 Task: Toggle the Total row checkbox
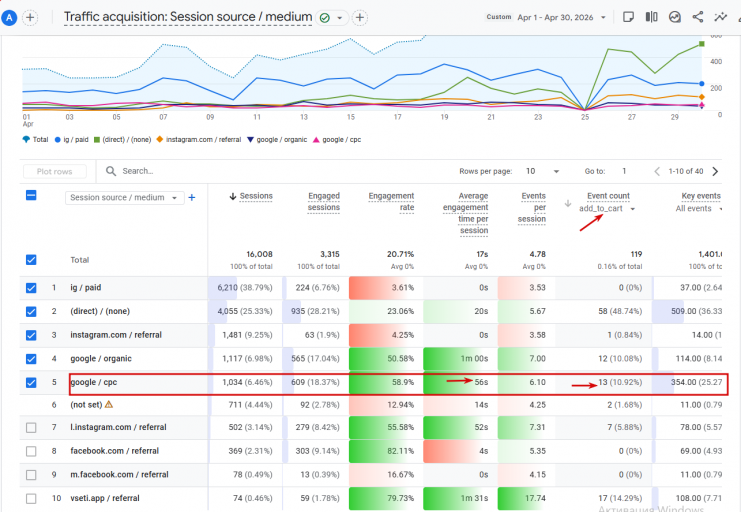(x=31, y=260)
